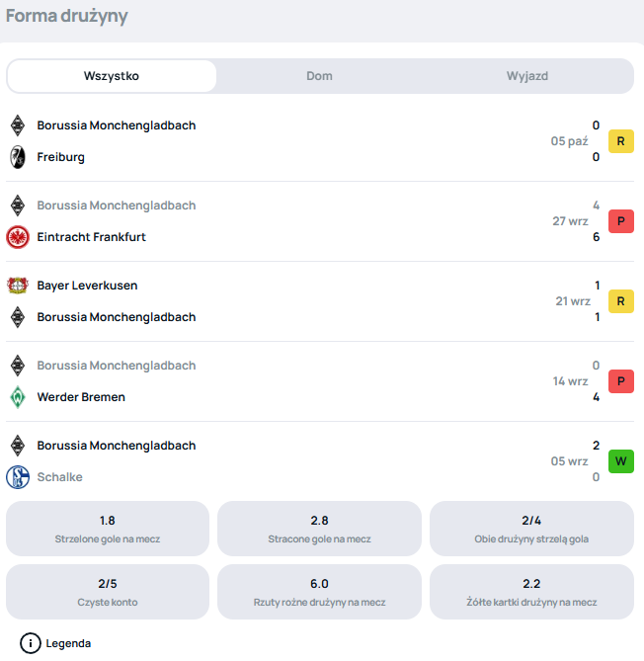Open the Werder Bremen team link
This screenshot has height=661, width=644.
[81, 397]
